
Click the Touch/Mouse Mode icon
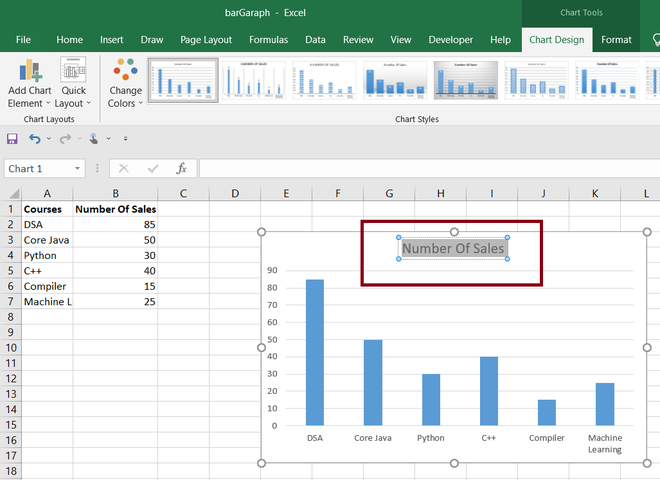click(x=94, y=138)
